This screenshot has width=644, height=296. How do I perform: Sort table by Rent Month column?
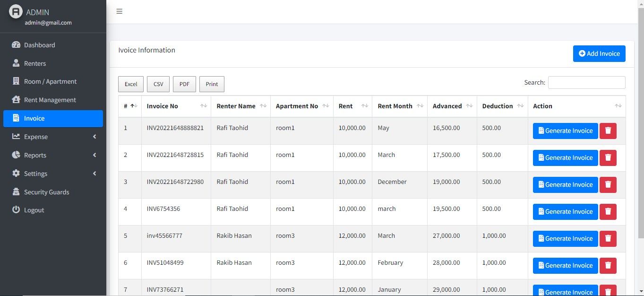click(400, 106)
